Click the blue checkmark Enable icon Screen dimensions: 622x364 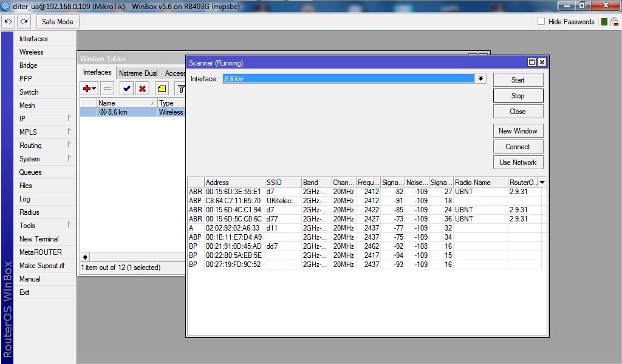click(x=126, y=89)
